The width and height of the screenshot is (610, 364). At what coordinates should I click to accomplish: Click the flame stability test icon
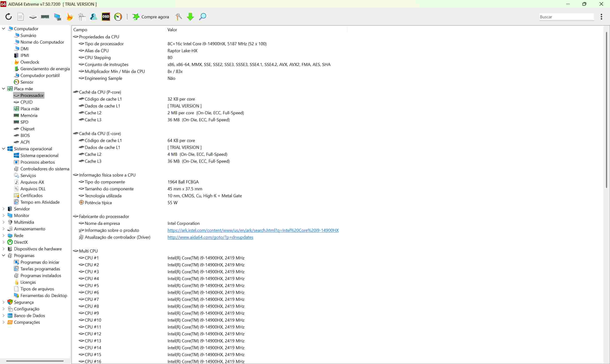tap(70, 17)
